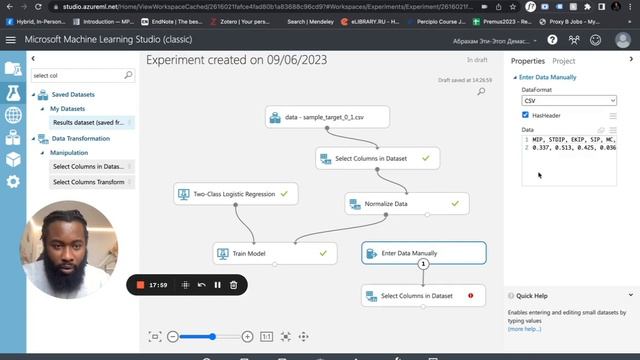Click the zoom out minus button
The image size is (640, 360).
pyautogui.click(x=173, y=337)
